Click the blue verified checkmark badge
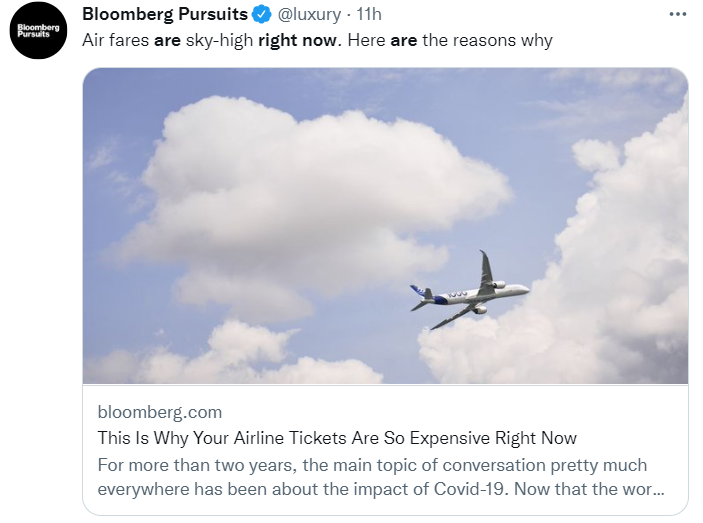 pos(261,14)
